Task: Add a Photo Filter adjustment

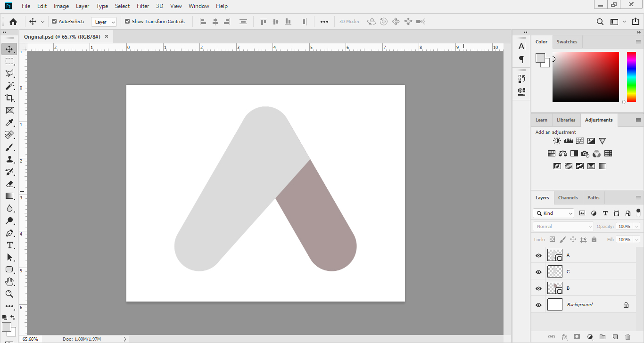Action: click(x=585, y=154)
